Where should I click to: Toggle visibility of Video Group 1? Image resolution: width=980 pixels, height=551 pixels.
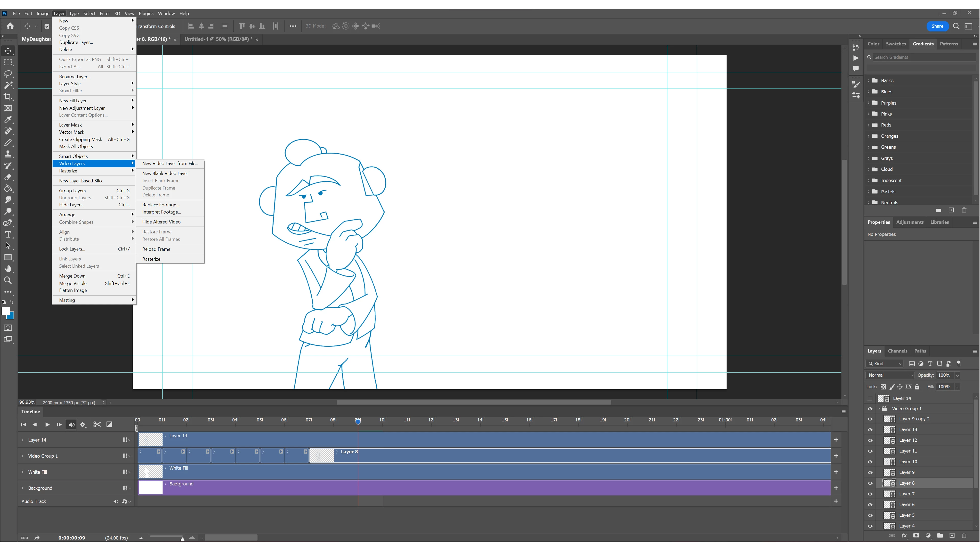click(870, 409)
